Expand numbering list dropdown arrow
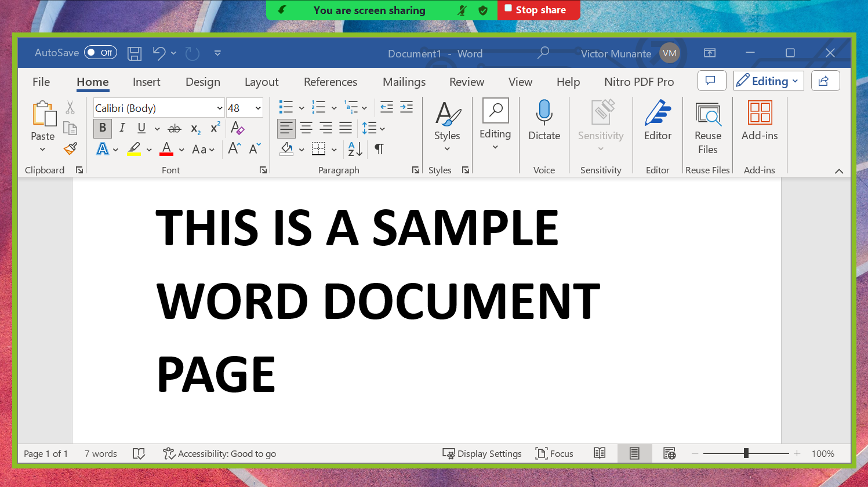This screenshot has width=868, height=487. (x=334, y=108)
